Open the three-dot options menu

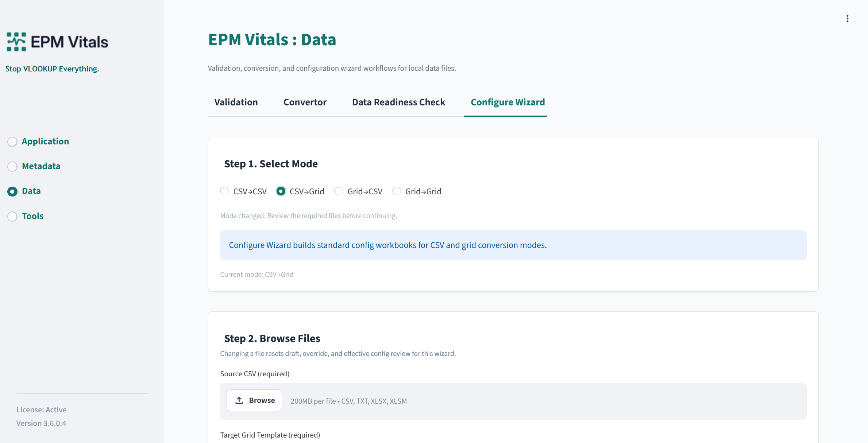click(847, 19)
